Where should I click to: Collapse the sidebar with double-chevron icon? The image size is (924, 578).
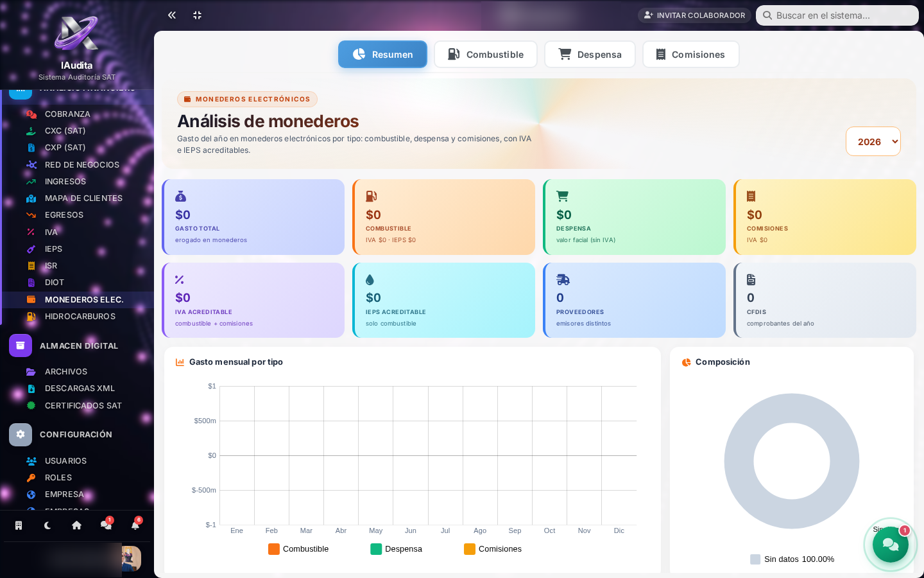point(172,15)
